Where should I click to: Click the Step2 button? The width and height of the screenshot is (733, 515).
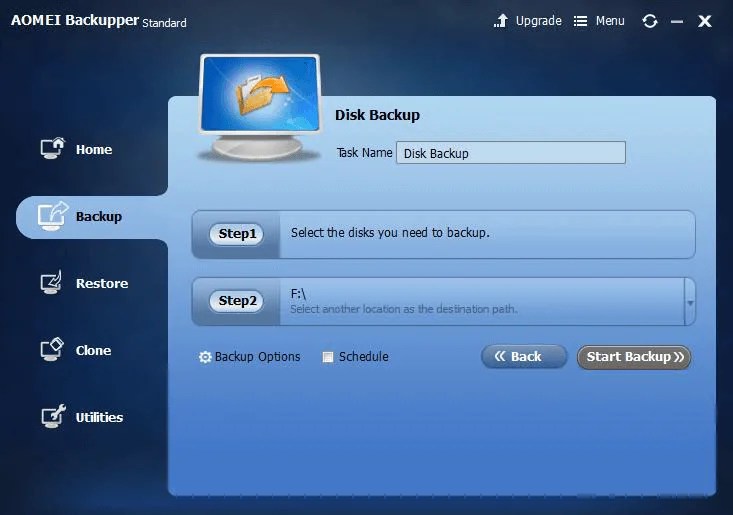click(237, 300)
